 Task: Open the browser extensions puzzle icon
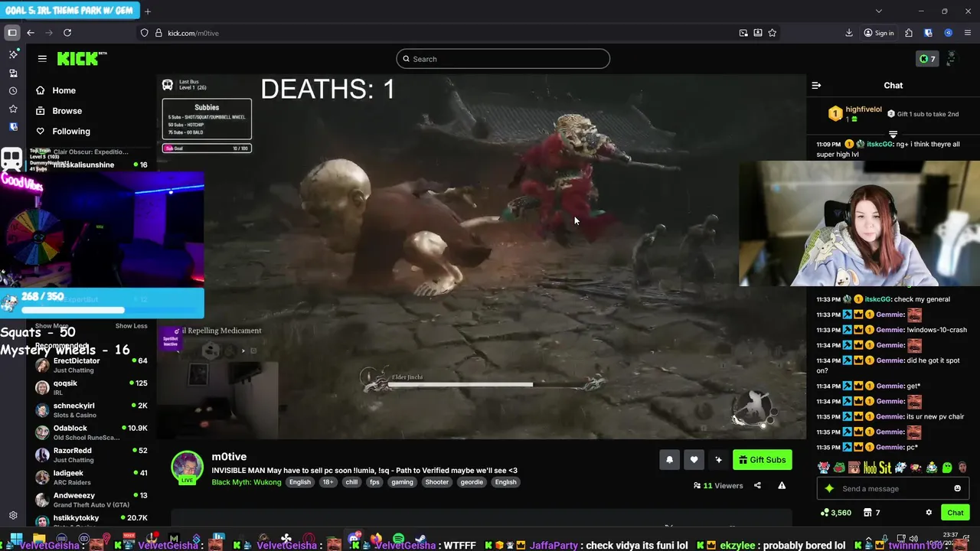point(909,33)
